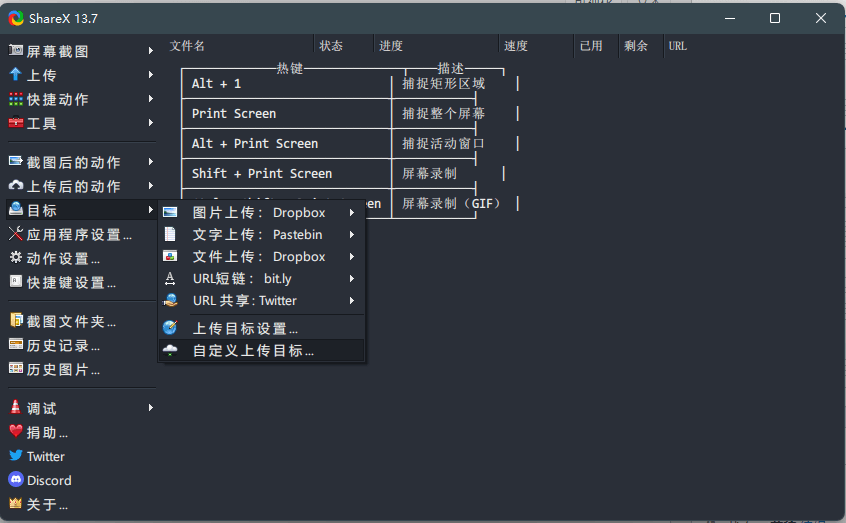The height and width of the screenshot is (523, 846).
Task: Click the blue upload arrow icon
Action: (16, 74)
